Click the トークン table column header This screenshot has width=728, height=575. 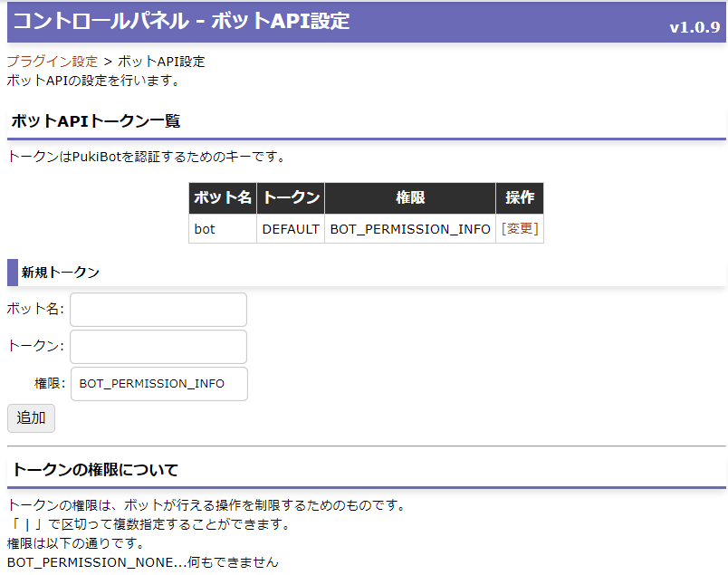(291, 198)
